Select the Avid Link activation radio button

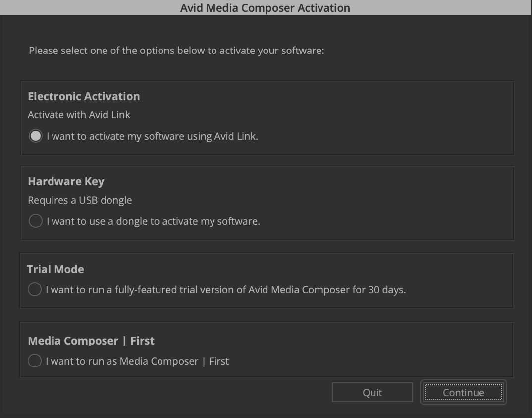(x=36, y=136)
